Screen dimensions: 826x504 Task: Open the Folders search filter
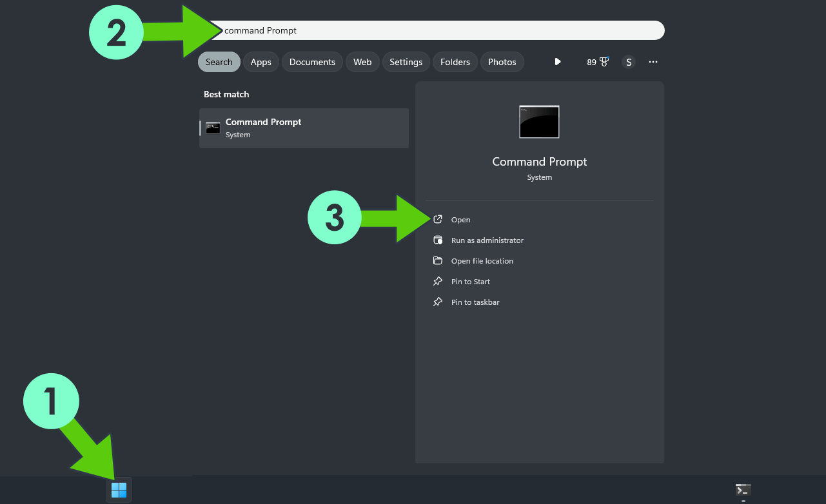[x=455, y=61]
